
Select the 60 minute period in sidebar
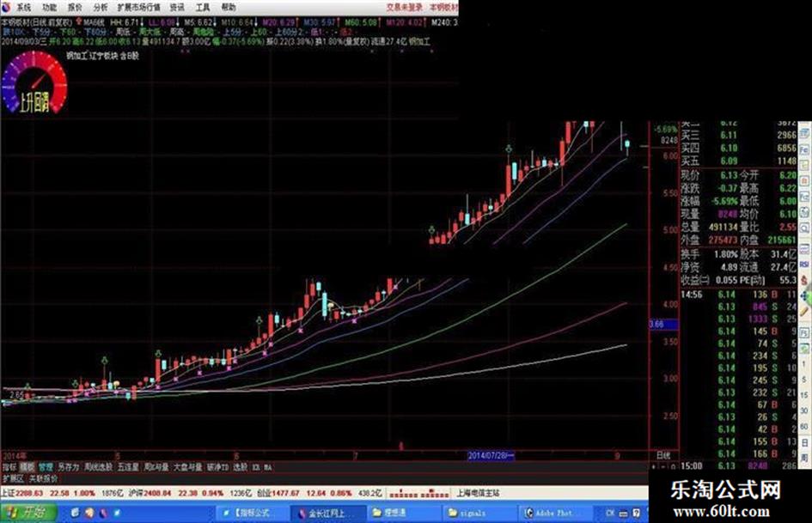click(805, 426)
